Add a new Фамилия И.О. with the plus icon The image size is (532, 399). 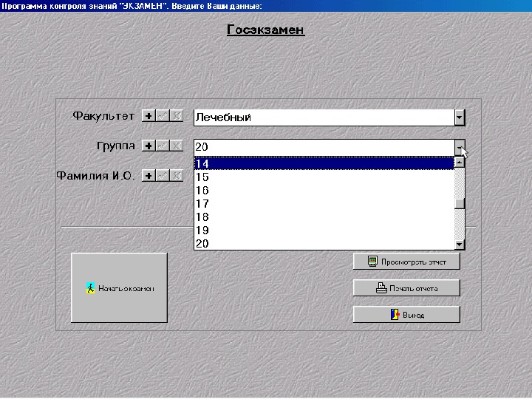point(149,176)
